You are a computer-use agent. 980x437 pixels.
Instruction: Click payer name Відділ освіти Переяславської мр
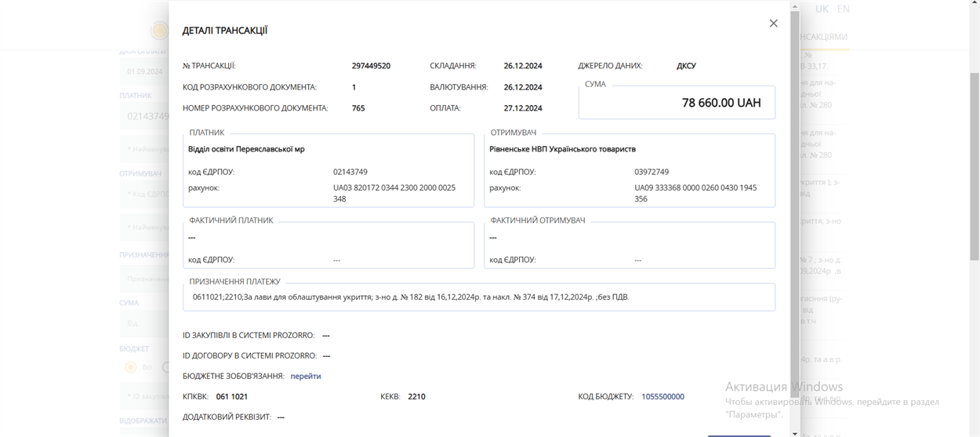(x=246, y=149)
